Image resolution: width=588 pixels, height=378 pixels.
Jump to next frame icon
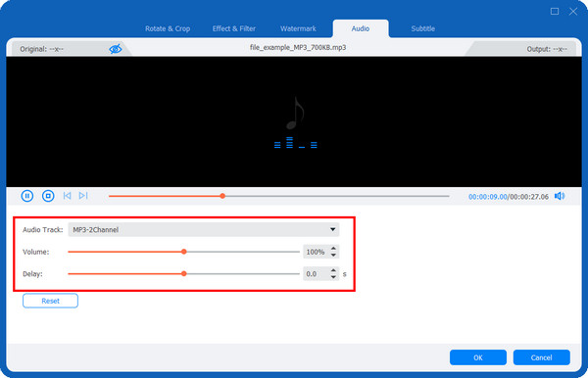(x=83, y=196)
